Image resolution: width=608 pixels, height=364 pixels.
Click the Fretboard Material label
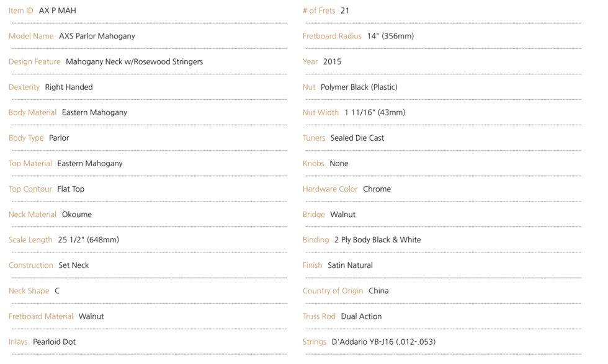(x=41, y=316)
